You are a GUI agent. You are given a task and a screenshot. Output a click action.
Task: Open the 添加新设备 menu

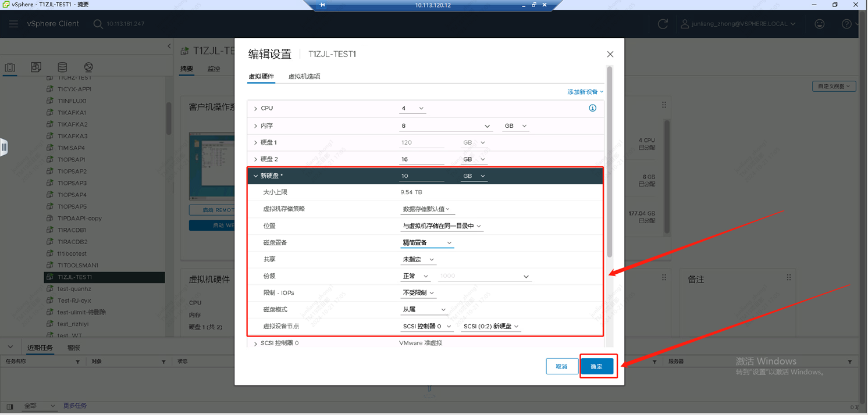(x=585, y=92)
